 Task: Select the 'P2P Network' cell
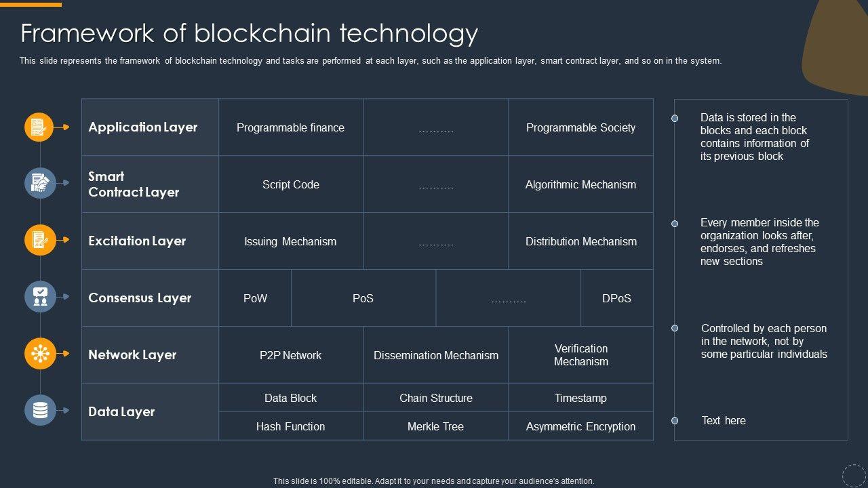click(x=290, y=355)
